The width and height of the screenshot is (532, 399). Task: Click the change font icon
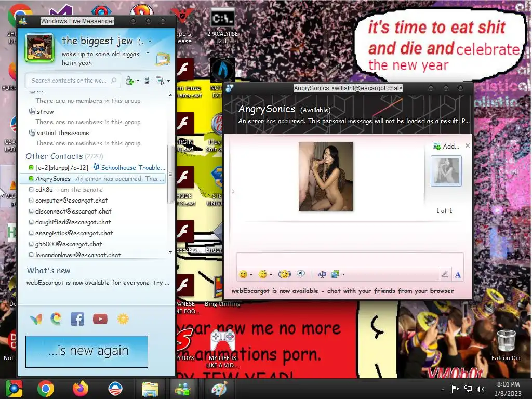click(x=322, y=274)
